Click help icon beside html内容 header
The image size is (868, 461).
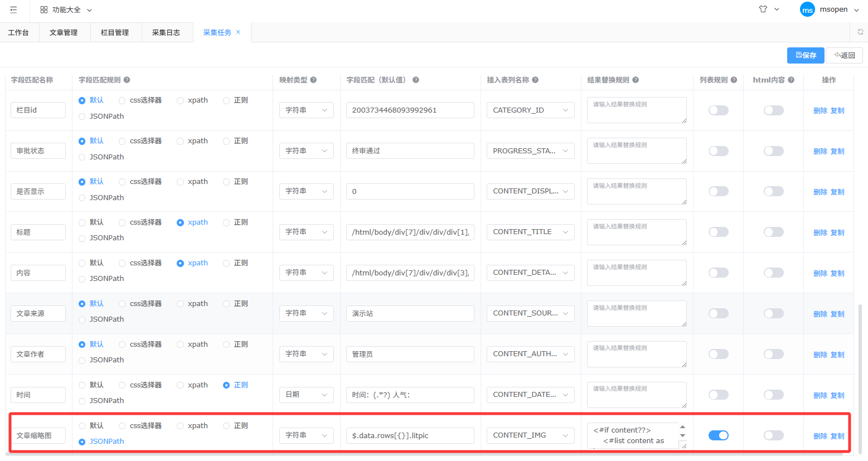pos(791,80)
